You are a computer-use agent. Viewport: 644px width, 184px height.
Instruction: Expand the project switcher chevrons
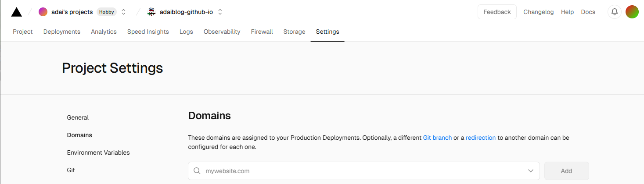(x=220, y=12)
